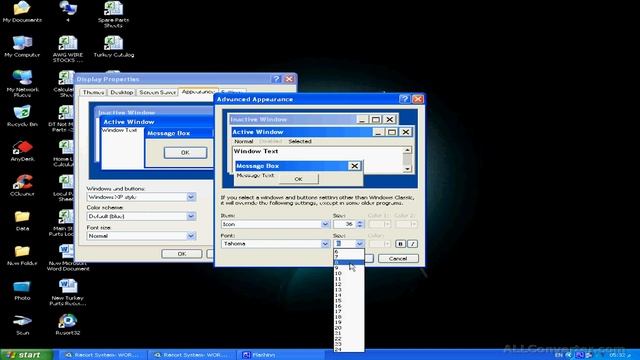Select font size 24 in list

pos(349,349)
